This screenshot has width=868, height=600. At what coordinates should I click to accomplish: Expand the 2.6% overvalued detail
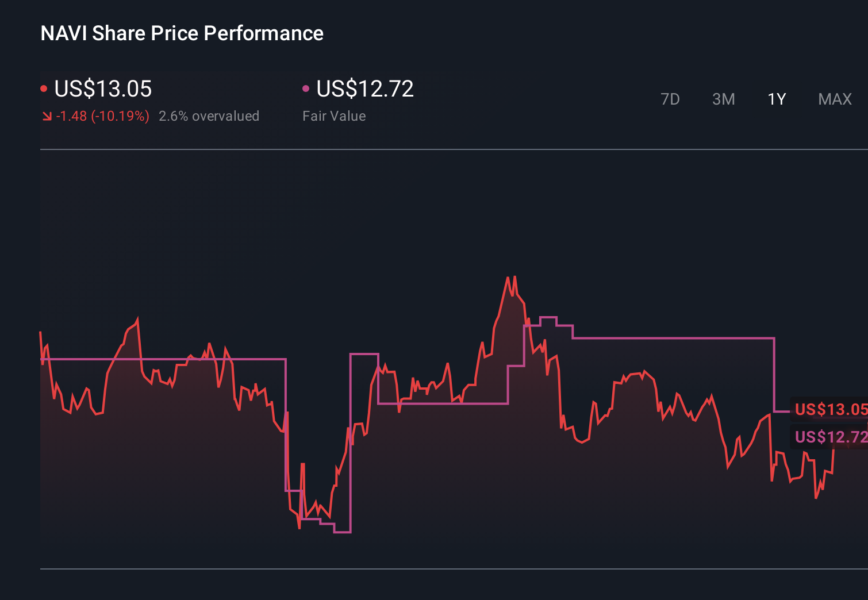coord(209,116)
